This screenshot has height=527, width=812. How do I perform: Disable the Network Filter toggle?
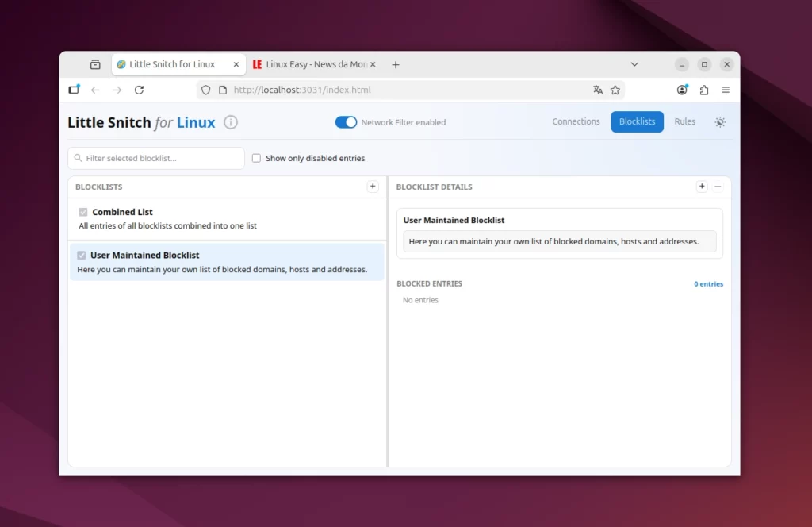[347, 122]
